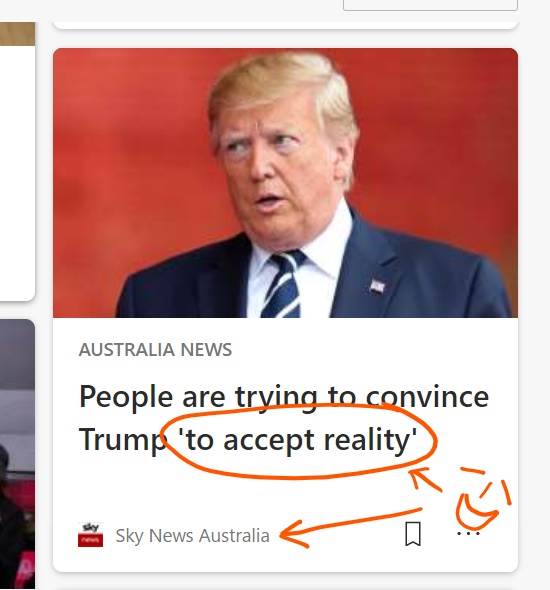Click the bottom edge of the card above
This screenshot has width=550, height=590.
(x=286, y=25)
